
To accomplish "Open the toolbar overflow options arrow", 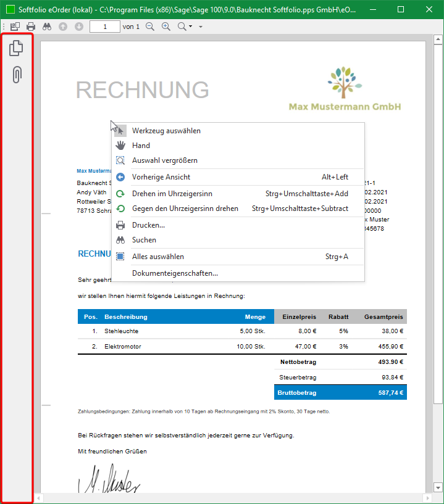I will coord(201,27).
